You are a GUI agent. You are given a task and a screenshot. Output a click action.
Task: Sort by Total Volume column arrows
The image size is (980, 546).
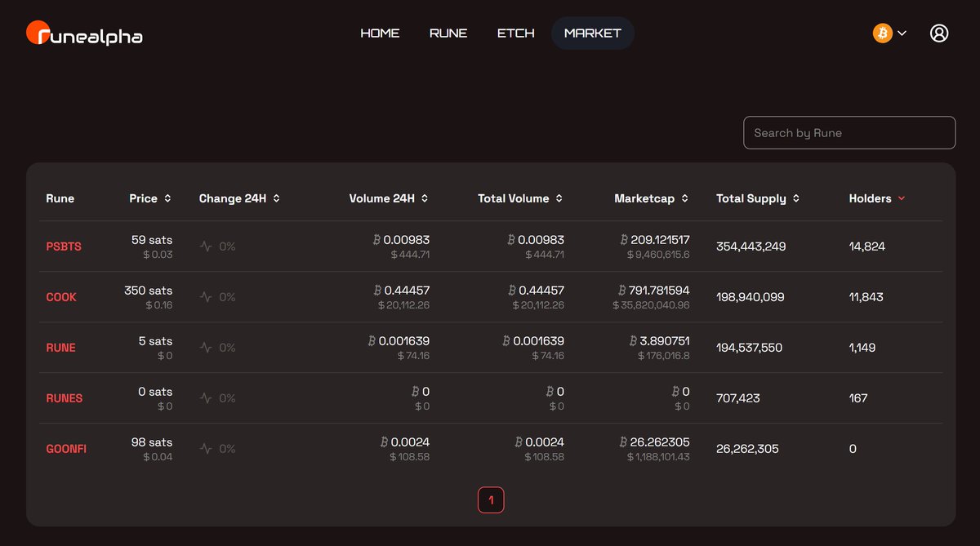[559, 198]
